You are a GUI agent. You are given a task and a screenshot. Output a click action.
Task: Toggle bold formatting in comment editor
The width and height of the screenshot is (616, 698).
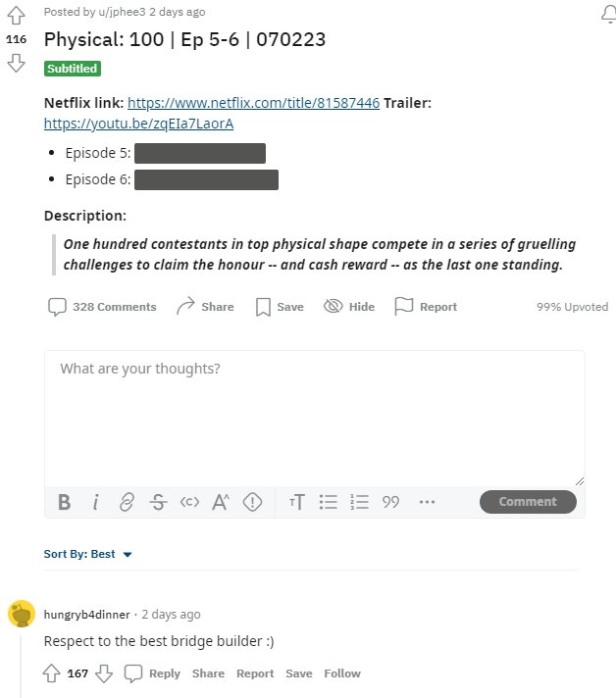pos(64,502)
